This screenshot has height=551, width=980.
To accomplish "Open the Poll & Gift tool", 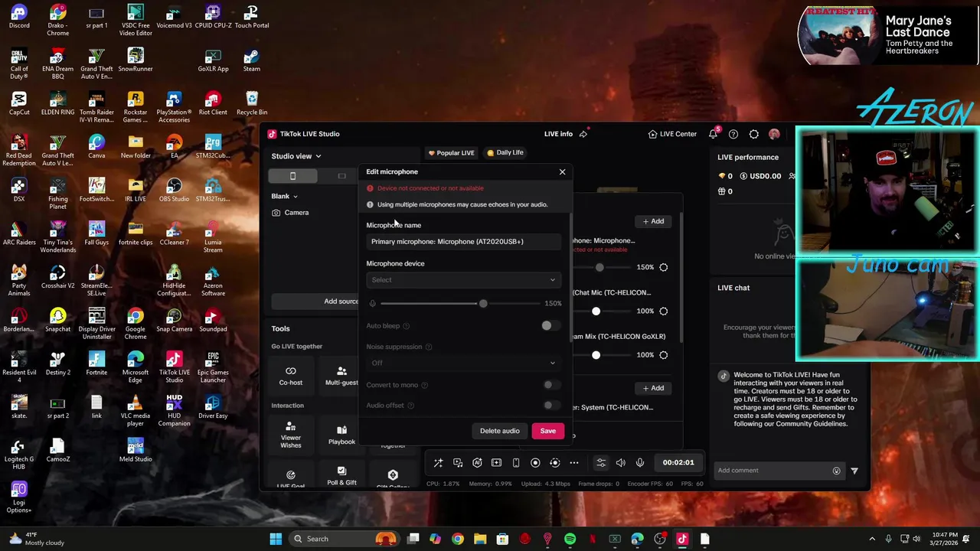I will [341, 476].
